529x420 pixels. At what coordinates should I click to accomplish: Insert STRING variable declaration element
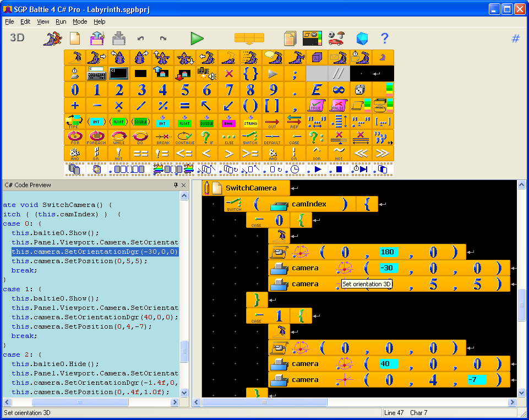250,122
